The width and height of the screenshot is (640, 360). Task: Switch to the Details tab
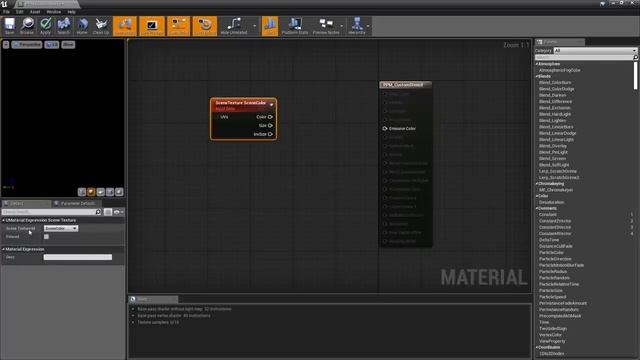(26, 203)
